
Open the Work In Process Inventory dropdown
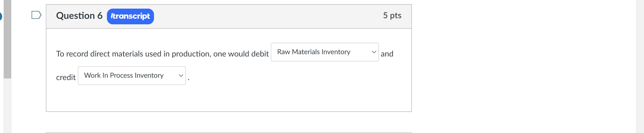(x=131, y=75)
